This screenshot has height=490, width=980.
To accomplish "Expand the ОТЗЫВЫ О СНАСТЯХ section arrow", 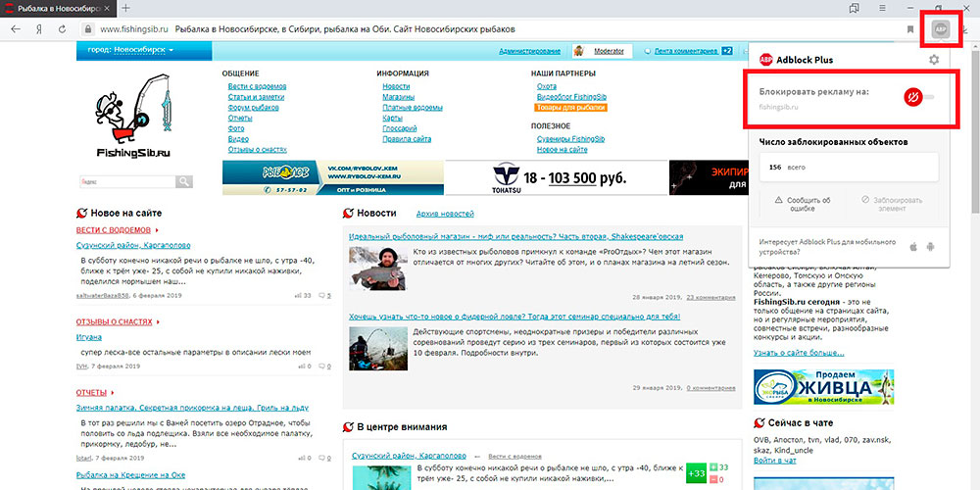I will pos(159,321).
